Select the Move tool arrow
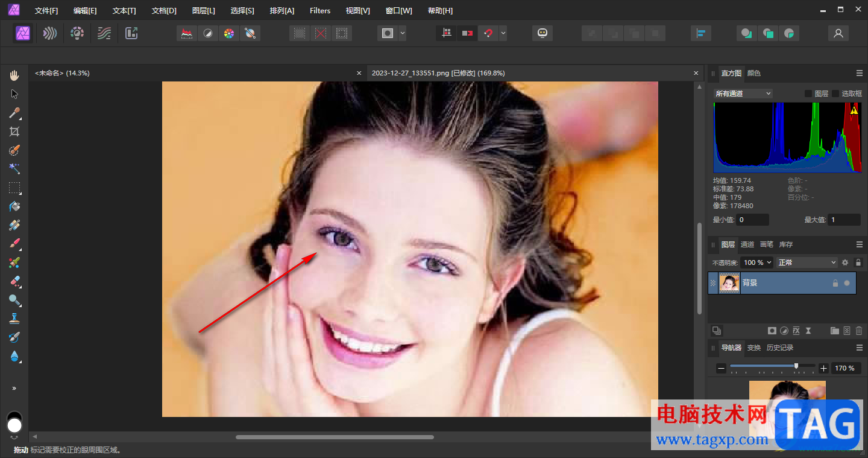The height and width of the screenshot is (458, 868). [14, 94]
